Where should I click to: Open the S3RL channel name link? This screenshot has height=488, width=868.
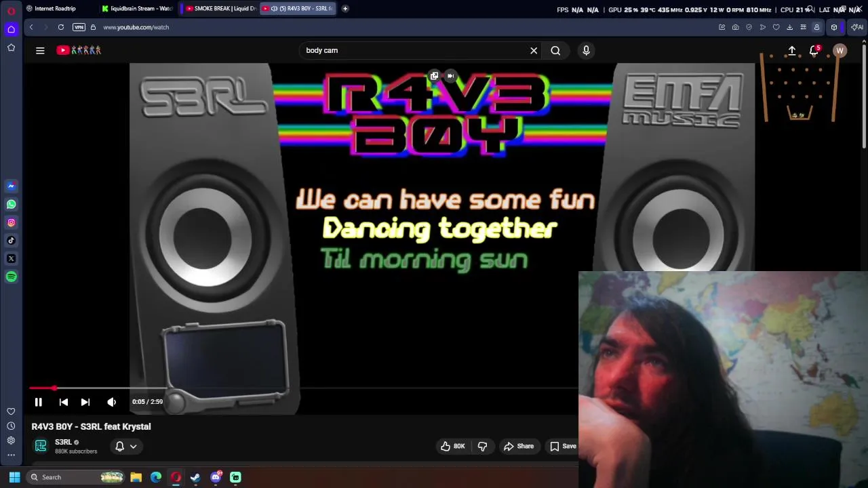[x=63, y=442]
